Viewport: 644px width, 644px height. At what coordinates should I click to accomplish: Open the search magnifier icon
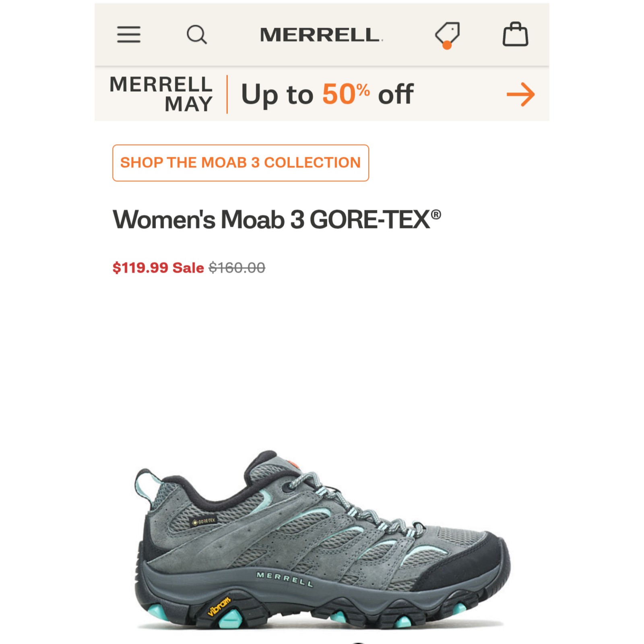[197, 35]
